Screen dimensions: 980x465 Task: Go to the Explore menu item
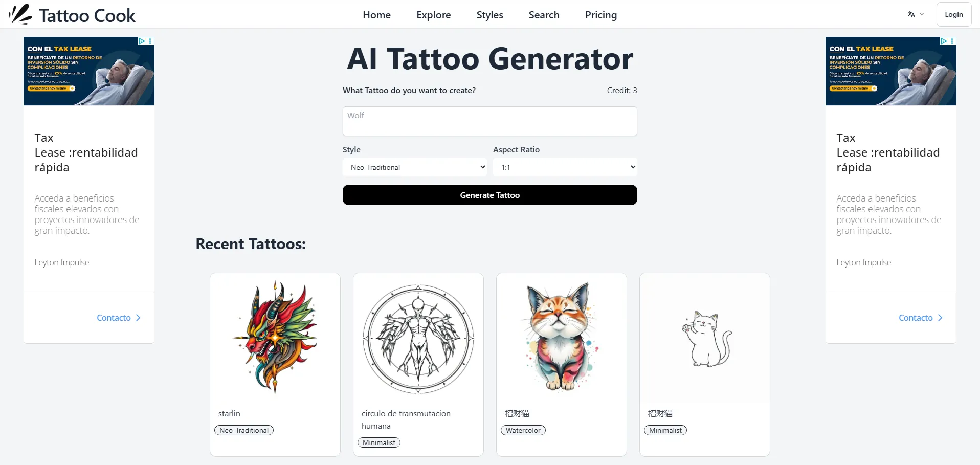[x=434, y=15]
